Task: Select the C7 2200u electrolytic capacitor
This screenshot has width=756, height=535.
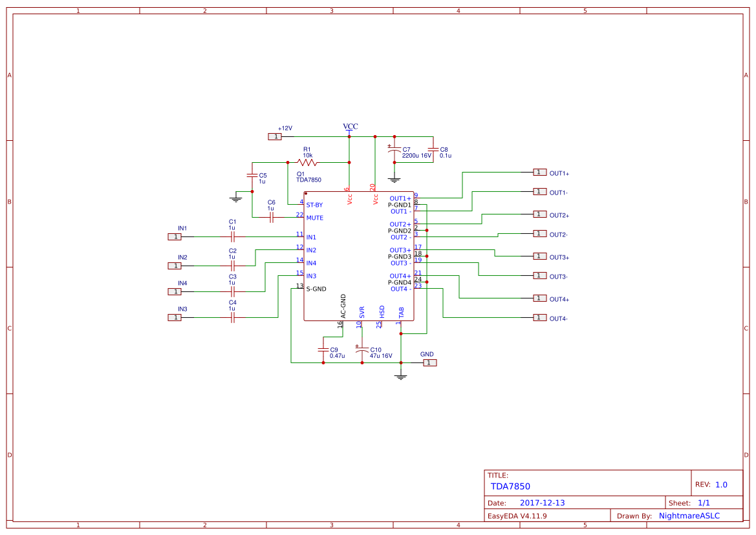Action: 394,149
